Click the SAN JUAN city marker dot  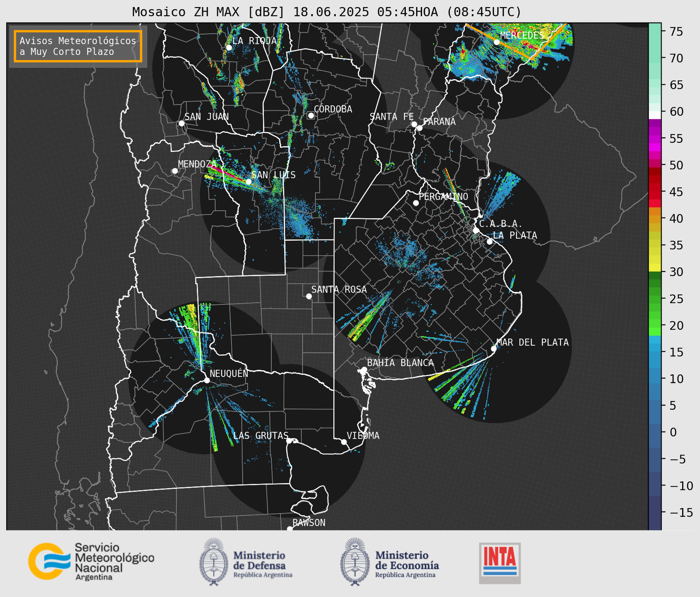(x=181, y=123)
